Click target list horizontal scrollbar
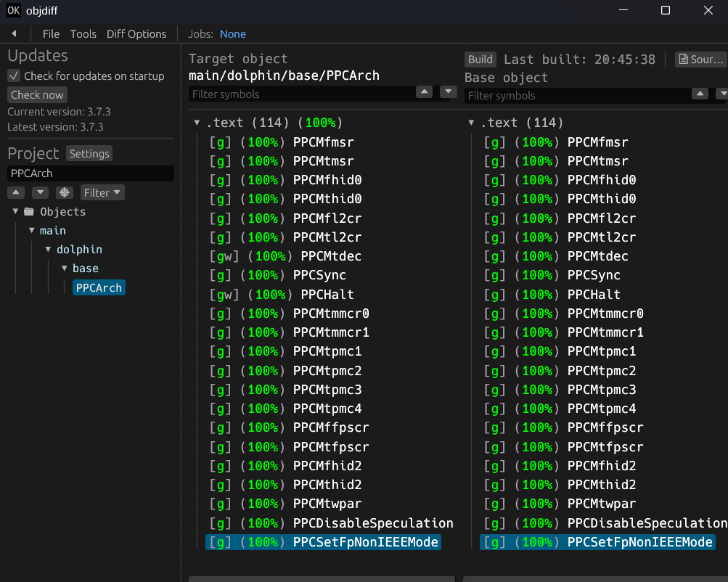Screen dimensions: 728x582 [322, 579]
